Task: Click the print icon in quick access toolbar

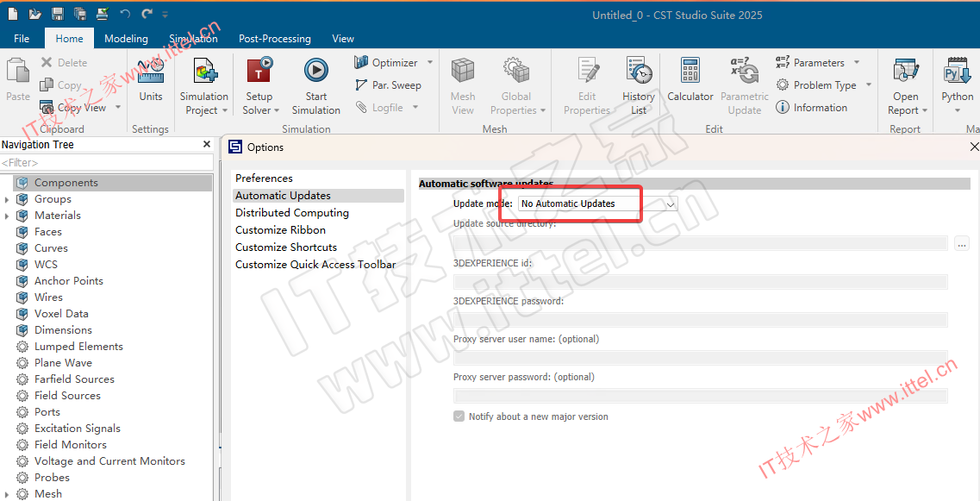Action: point(103,14)
